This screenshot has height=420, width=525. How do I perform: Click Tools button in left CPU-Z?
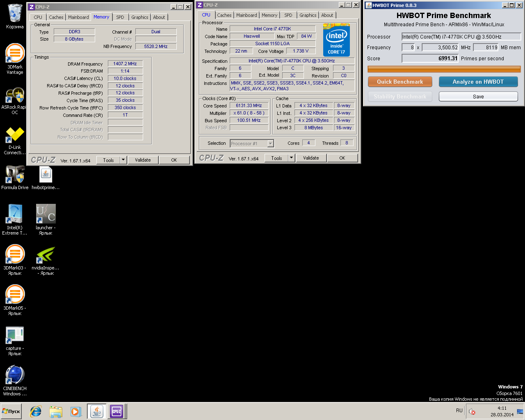coord(108,160)
